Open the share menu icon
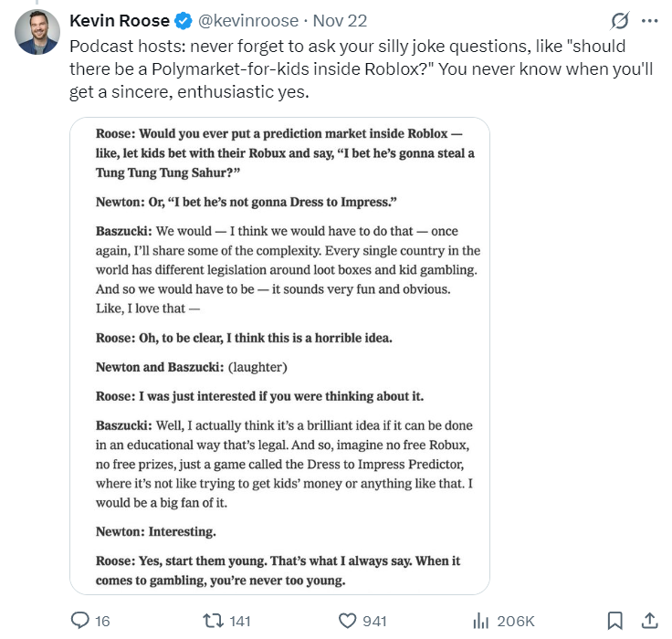Screen dimensions: 672x639 point(649,621)
